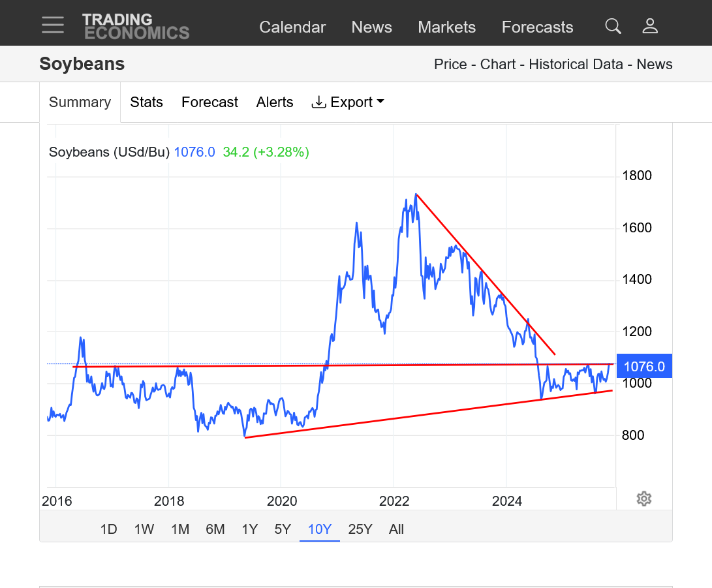Show All historical data range

(396, 529)
